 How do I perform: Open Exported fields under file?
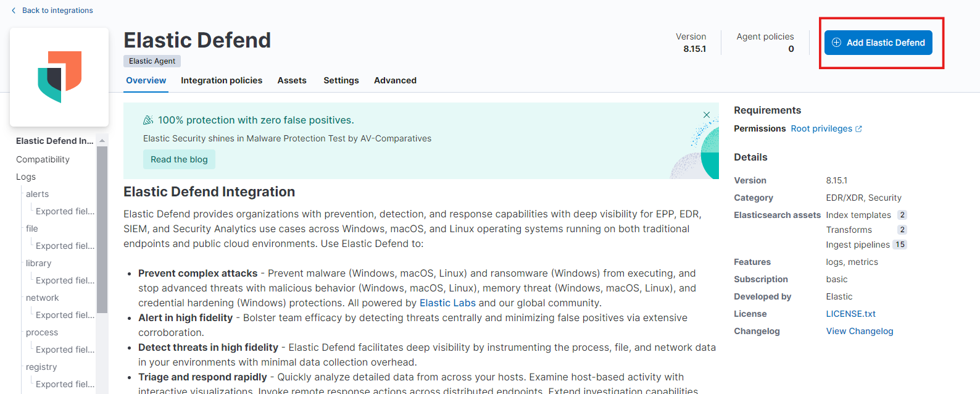(x=65, y=246)
